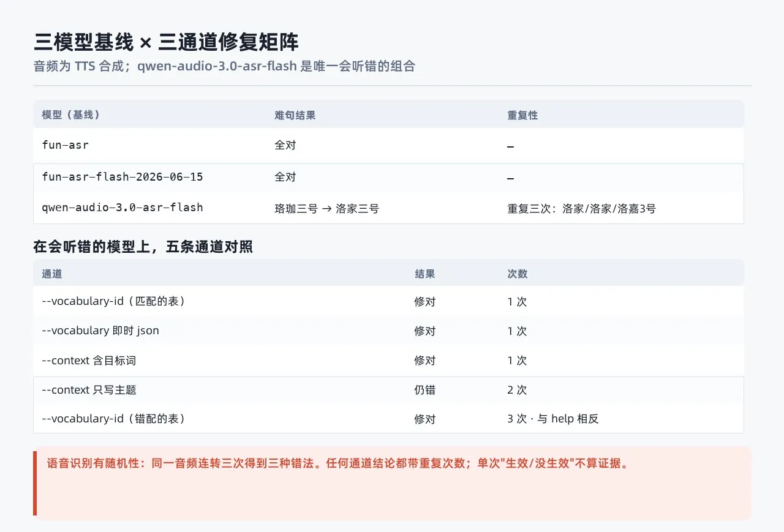Click "修对" in the 错配的表 row
The width and height of the screenshot is (784, 532).
coord(425,419)
